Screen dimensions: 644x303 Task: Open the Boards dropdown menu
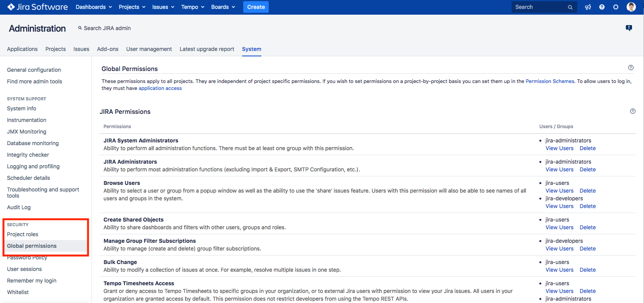(223, 7)
